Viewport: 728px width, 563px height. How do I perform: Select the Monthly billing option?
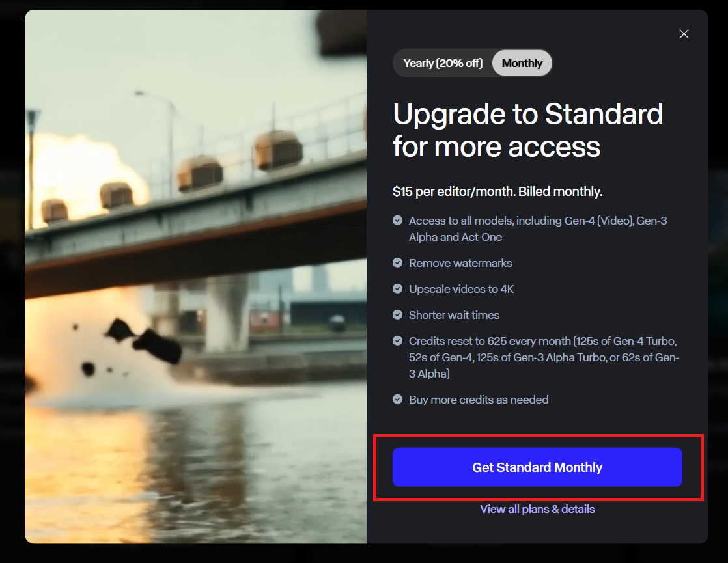pos(522,63)
